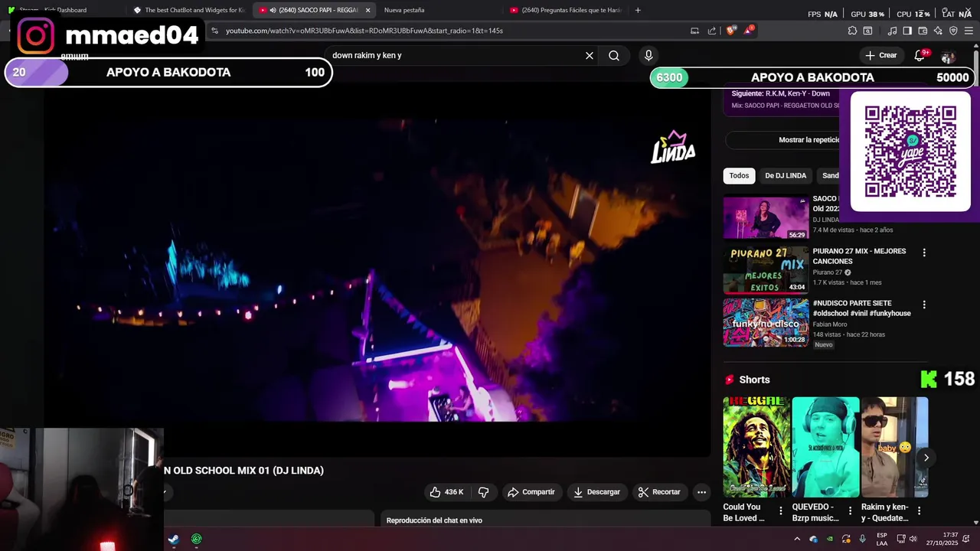Open green circular app icon in taskbar
The height and width of the screenshot is (551, 980).
[x=197, y=539]
